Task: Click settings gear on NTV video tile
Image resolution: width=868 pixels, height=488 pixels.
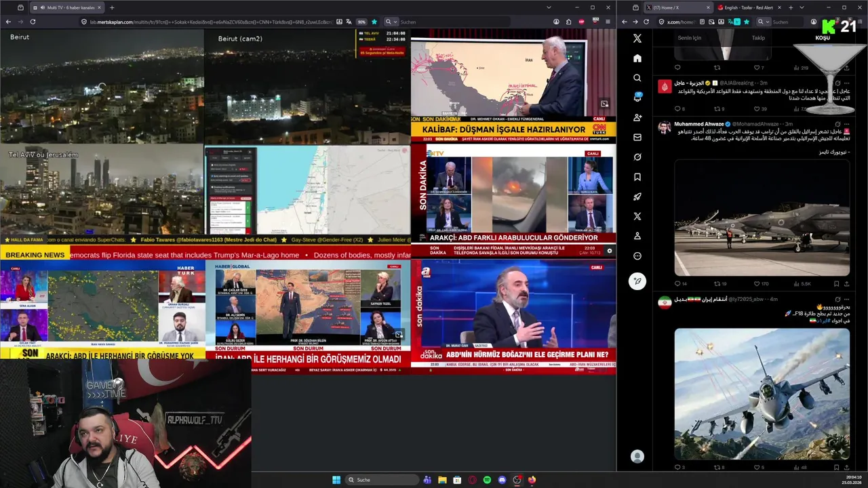Action: pos(609,251)
